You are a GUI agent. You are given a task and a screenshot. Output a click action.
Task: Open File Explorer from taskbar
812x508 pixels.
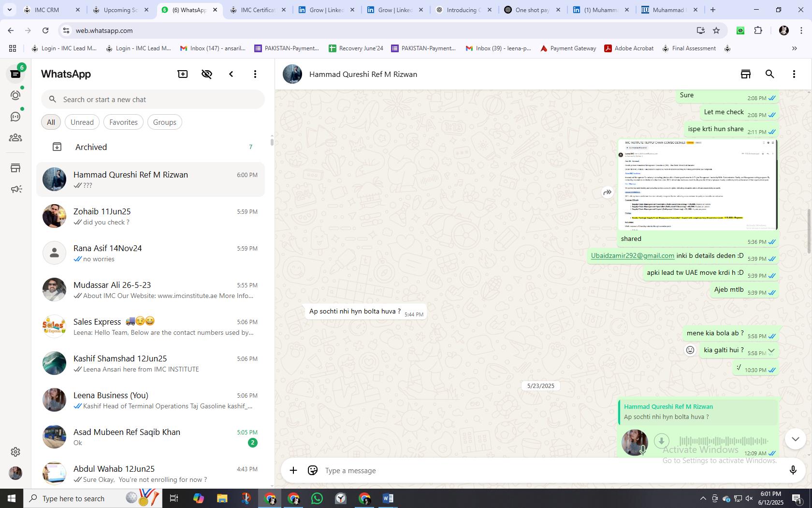tap(222, 498)
